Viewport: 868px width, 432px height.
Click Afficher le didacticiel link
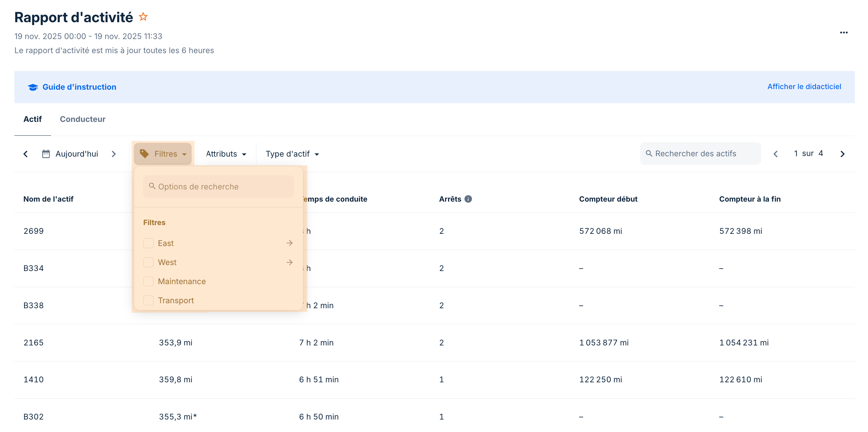(x=804, y=87)
